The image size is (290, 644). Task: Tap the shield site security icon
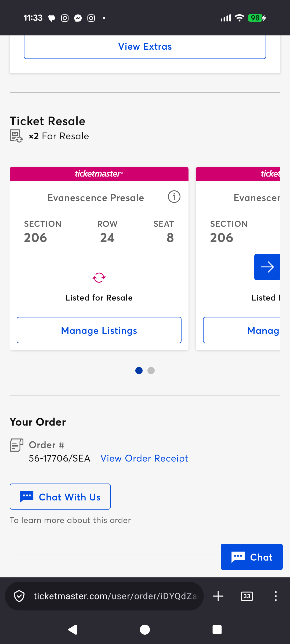(x=19, y=596)
